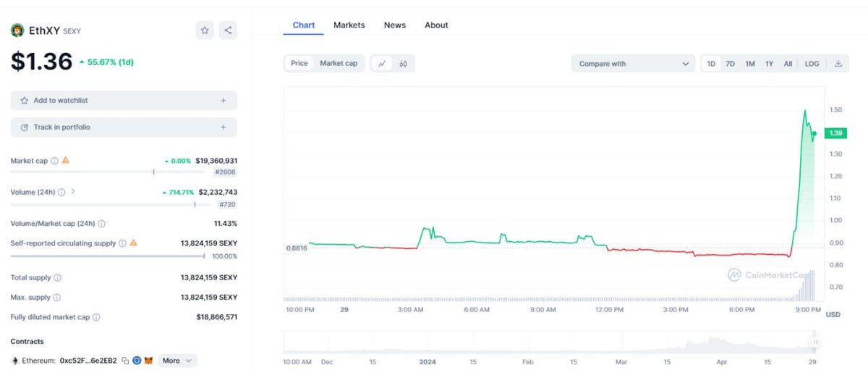Select the 1Y time range
This screenshot has width=868, height=370.
click(x=769, y=64)
